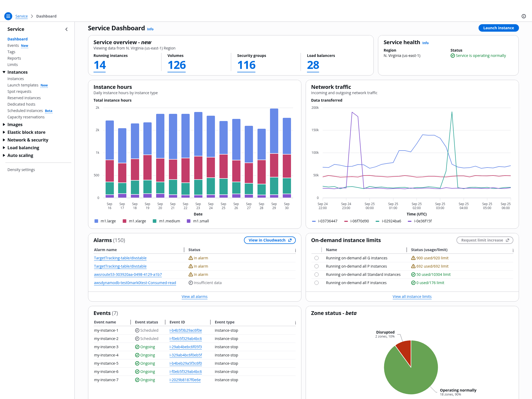The image size is (532, 399).
Task: Expand the Images section in sidebar
Action: point(4,124)
